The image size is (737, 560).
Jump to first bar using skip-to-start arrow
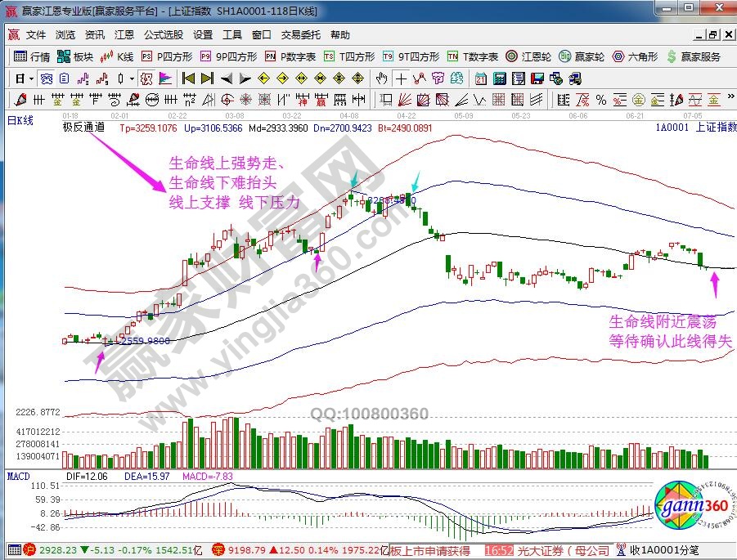[188, 78]
